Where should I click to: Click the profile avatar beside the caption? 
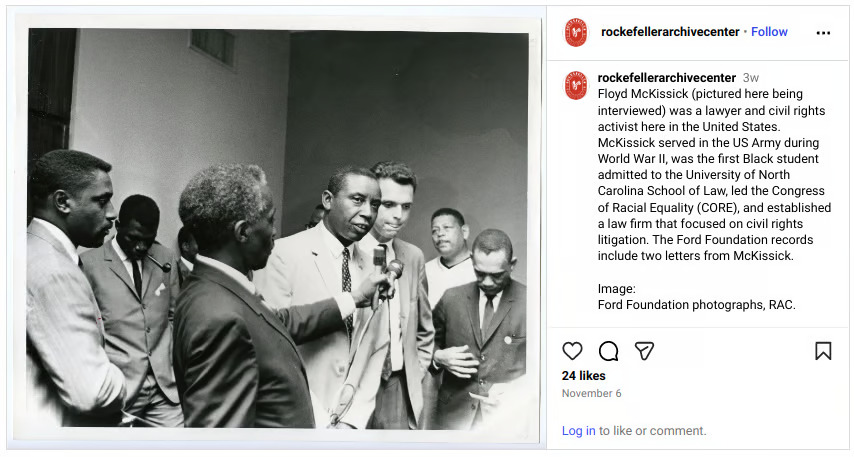pos(576,85)
